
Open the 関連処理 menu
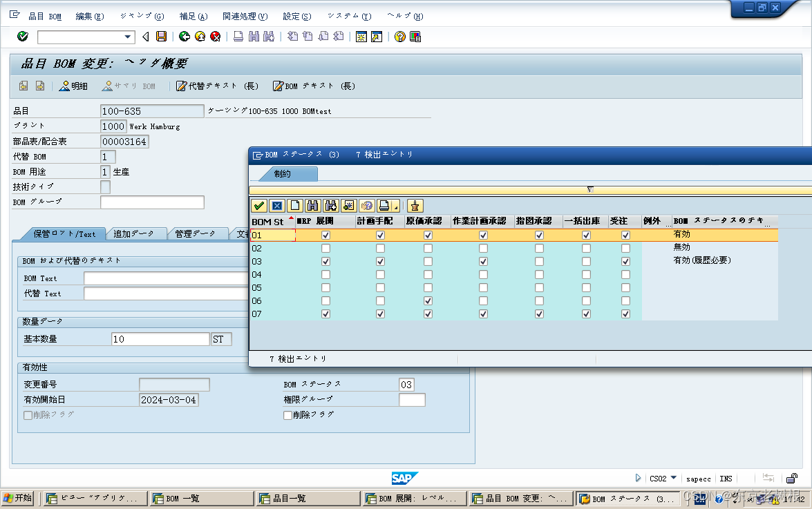tap(245, 17)
